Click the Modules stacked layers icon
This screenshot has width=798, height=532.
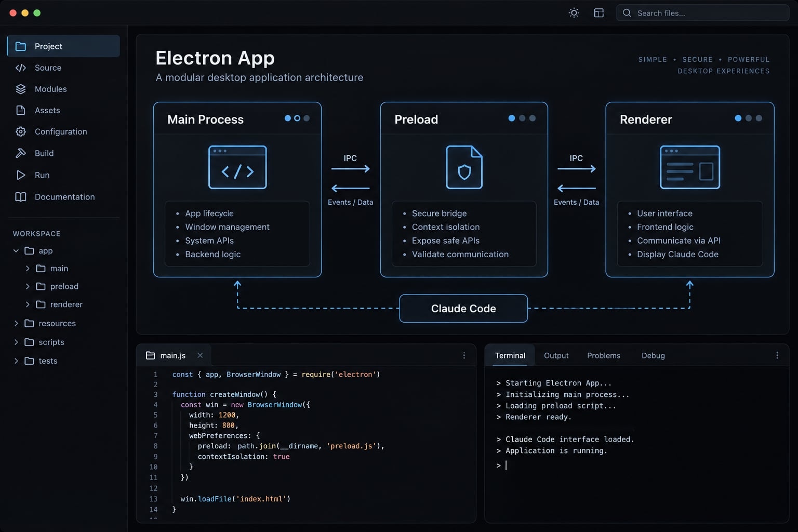(x=21, y=89)
